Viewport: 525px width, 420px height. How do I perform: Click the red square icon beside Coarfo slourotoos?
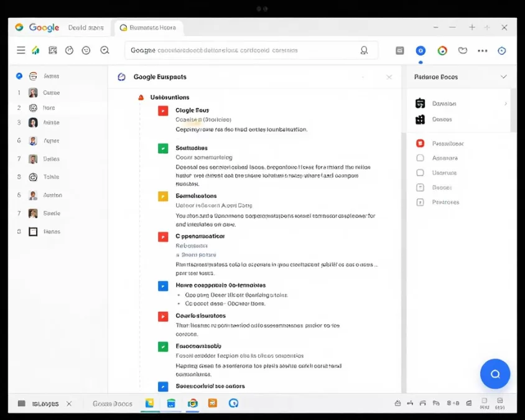click(163, 316)
